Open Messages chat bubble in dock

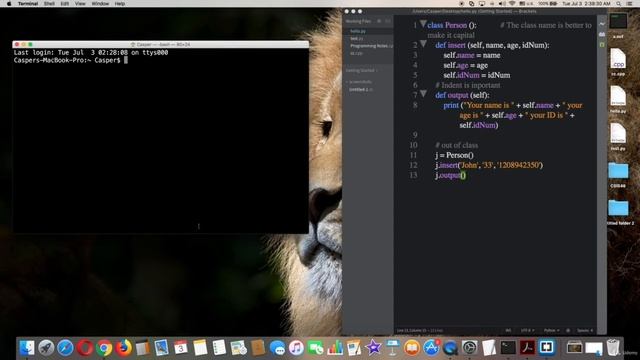[278, 348]
